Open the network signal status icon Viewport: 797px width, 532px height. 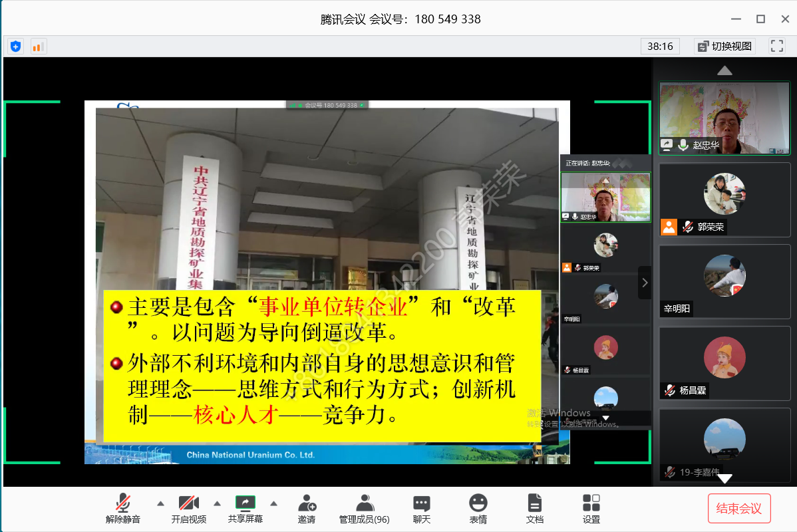(38, 47)
